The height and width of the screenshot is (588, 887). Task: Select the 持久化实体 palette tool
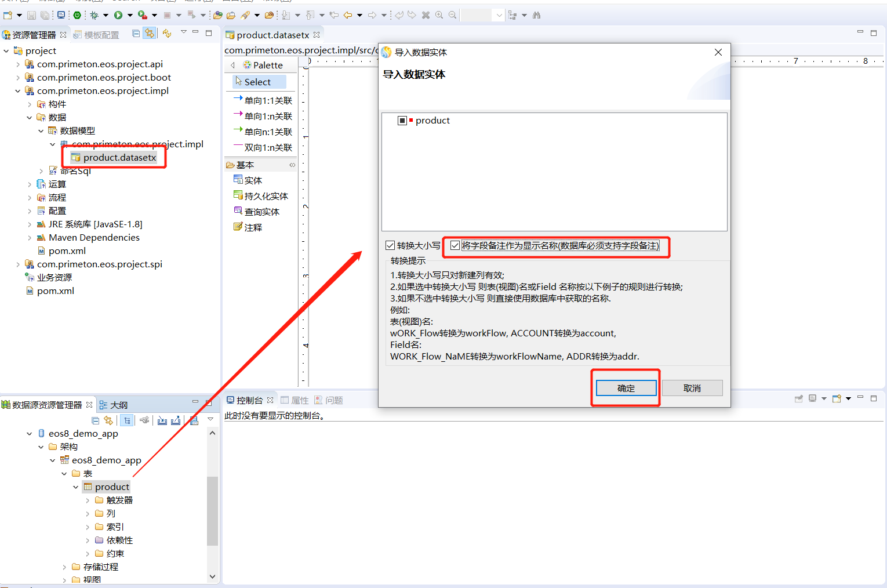266,196
